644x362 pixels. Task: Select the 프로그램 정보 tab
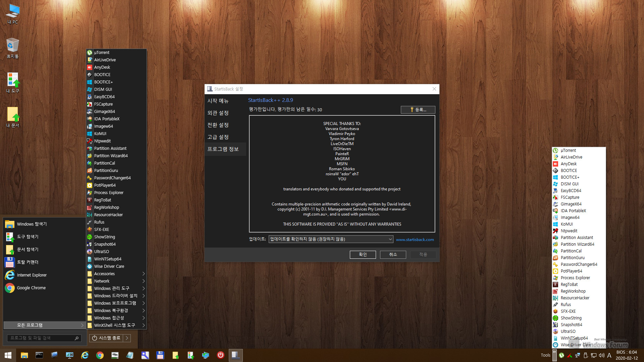(225, 149)
